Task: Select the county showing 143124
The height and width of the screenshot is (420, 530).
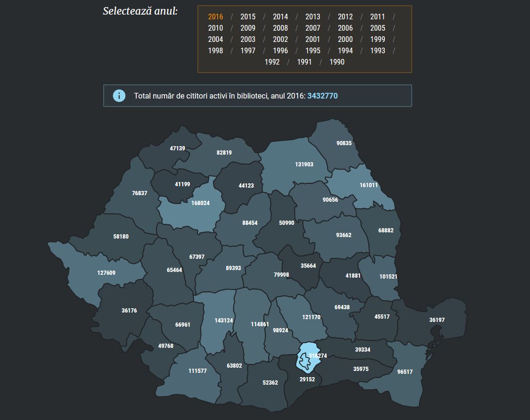Action: 224,320
